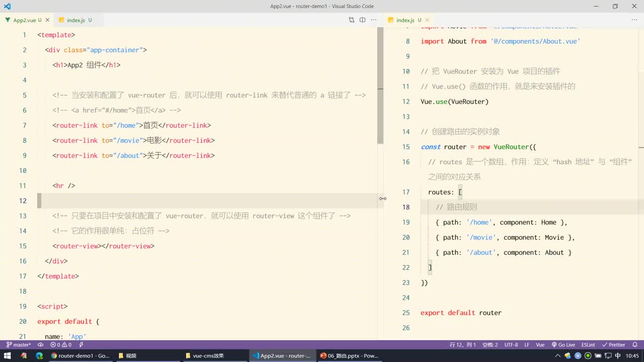Split the left editor to the right
This screenshot has height=362, width=644.
362,20
